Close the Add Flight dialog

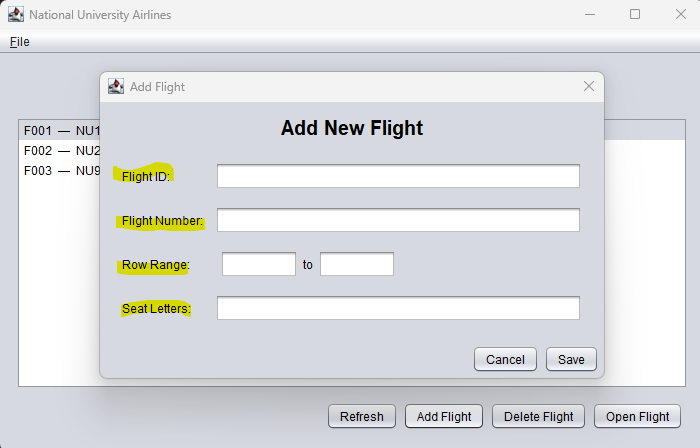pos(589,86)
